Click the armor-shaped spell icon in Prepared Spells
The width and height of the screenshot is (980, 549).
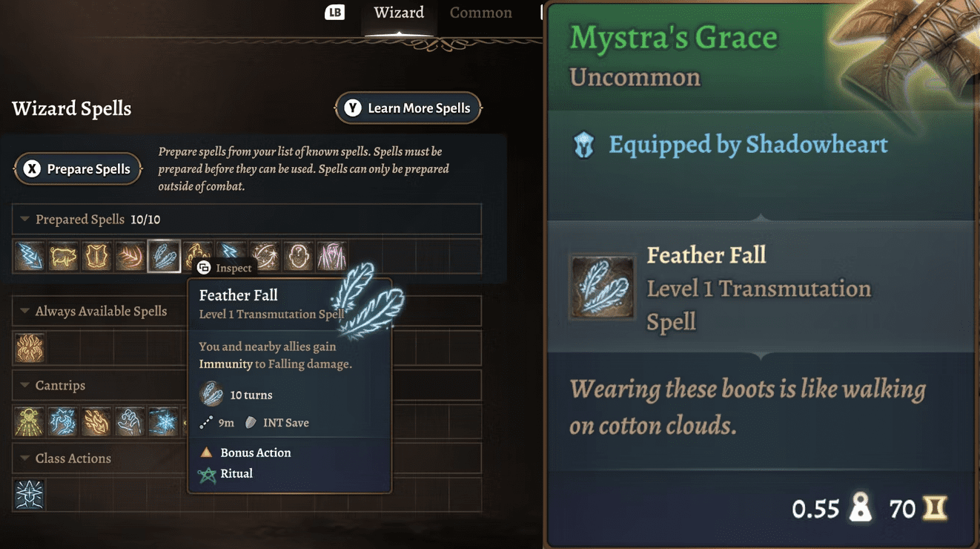coord(96,257)
